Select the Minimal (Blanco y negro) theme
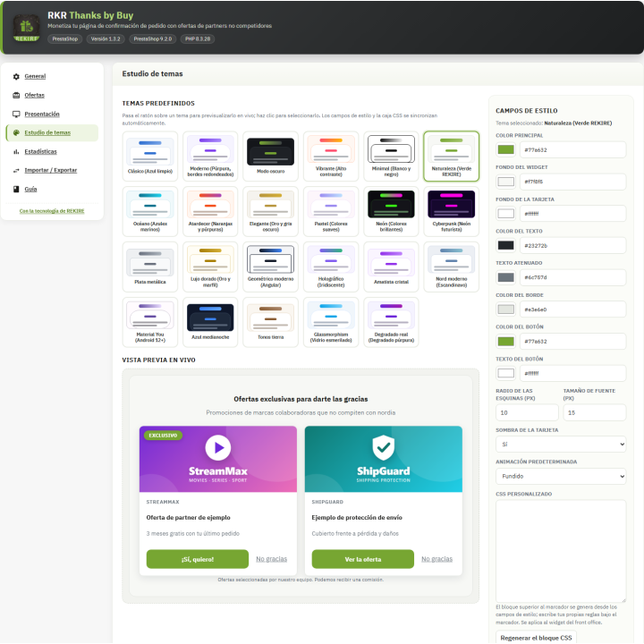Image resolution: width=644 pixels, height=644 pixels. (391, 157)
